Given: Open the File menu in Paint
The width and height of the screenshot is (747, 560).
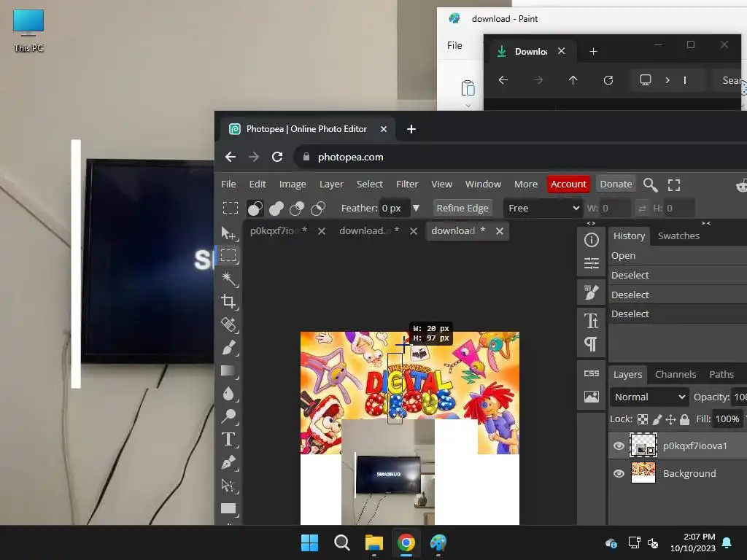Looking at the screenshot, I should (x=454, y=45).
